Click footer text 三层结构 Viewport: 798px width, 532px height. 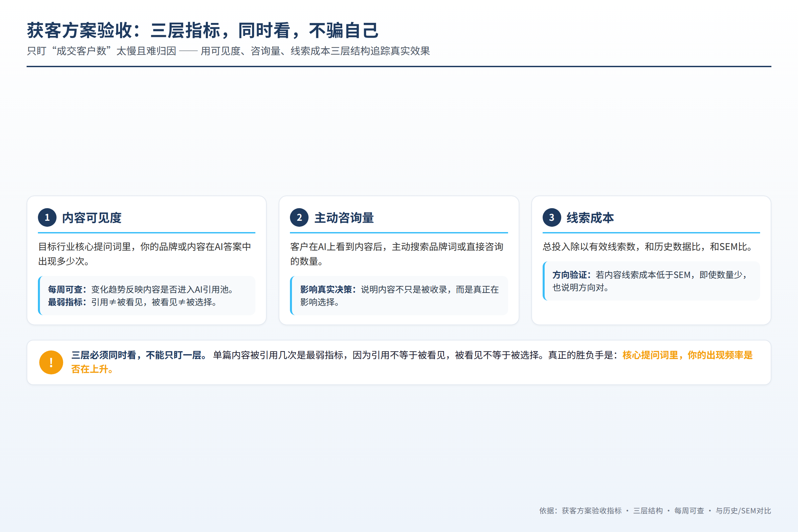pyautogui.click(x=648, y=511)
